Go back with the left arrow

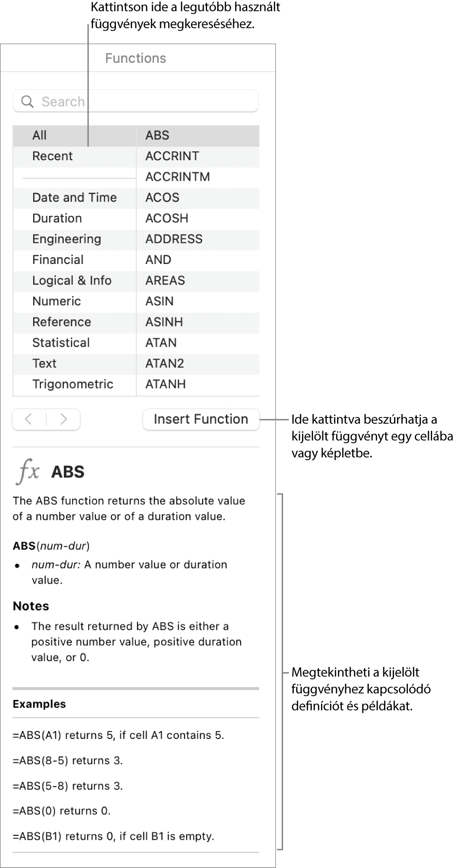tap(29, 419)
